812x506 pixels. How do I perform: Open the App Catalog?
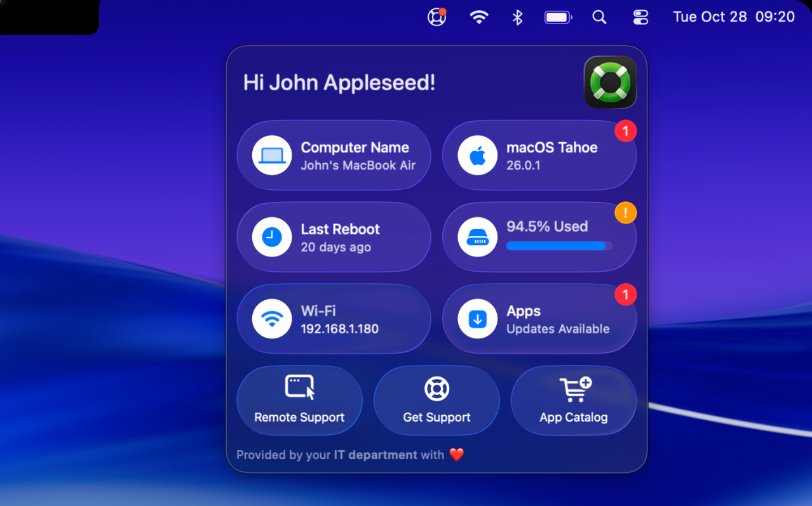pyautogui.click(x=574, y=401)
